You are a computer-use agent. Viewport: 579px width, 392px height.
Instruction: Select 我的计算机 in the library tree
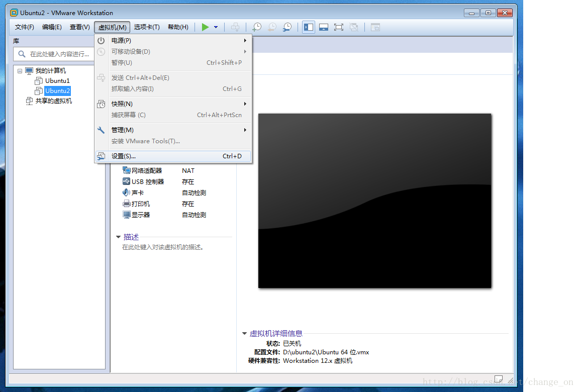click(51, 70)
